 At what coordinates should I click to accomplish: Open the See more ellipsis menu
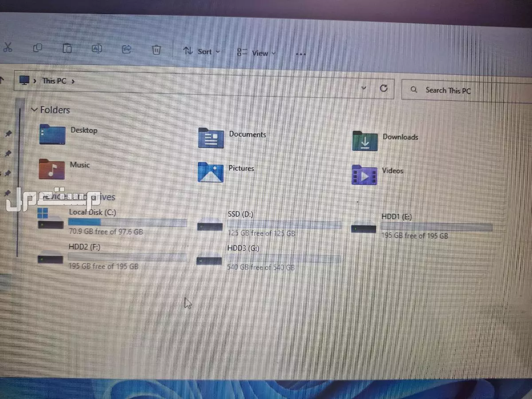pos(301,54)
